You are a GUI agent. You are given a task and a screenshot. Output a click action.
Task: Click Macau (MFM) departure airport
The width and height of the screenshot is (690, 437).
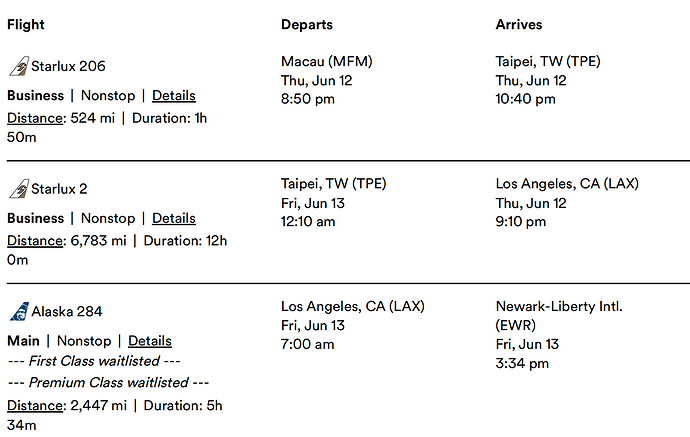(328, 62)
